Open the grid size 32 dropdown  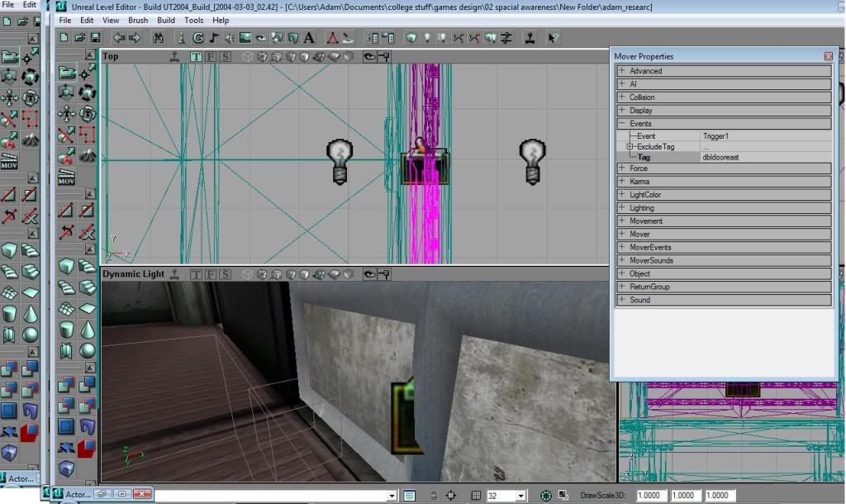pos(520,495)
